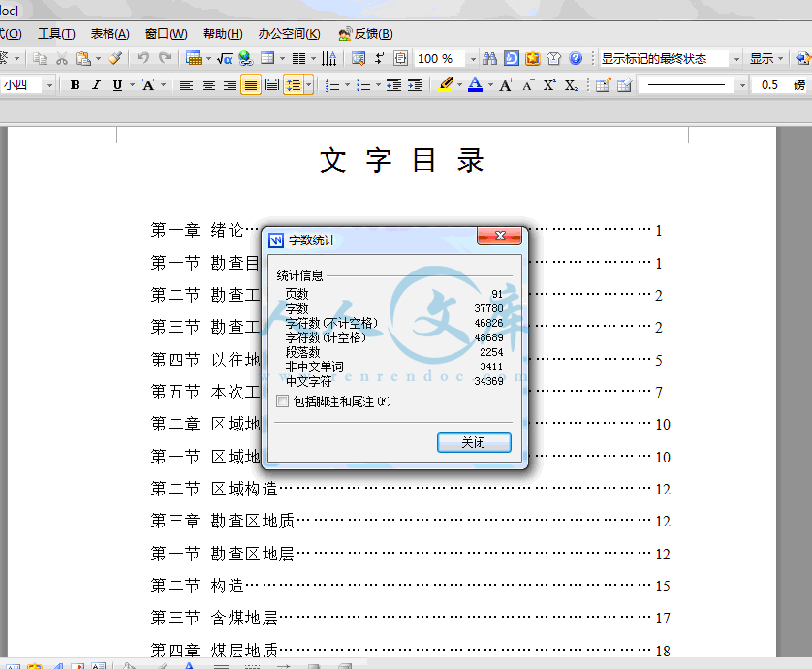Click the 0.5 磅 line weight field
The width and height of the screenshot is (812, 669).
point(783,85)
